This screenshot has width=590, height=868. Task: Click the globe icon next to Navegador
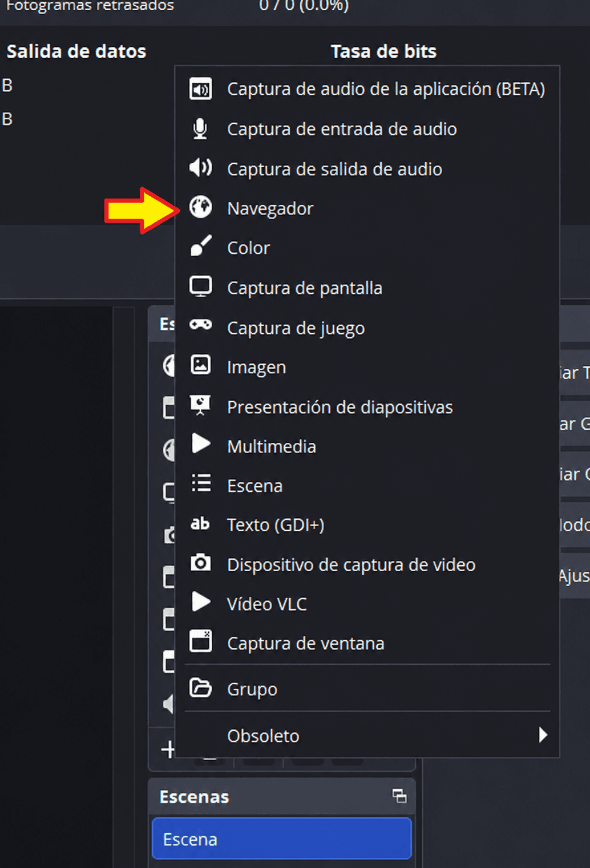point(200,207)
